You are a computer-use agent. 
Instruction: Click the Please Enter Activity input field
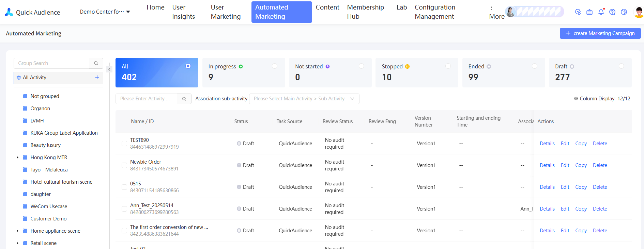coord(147,99)
